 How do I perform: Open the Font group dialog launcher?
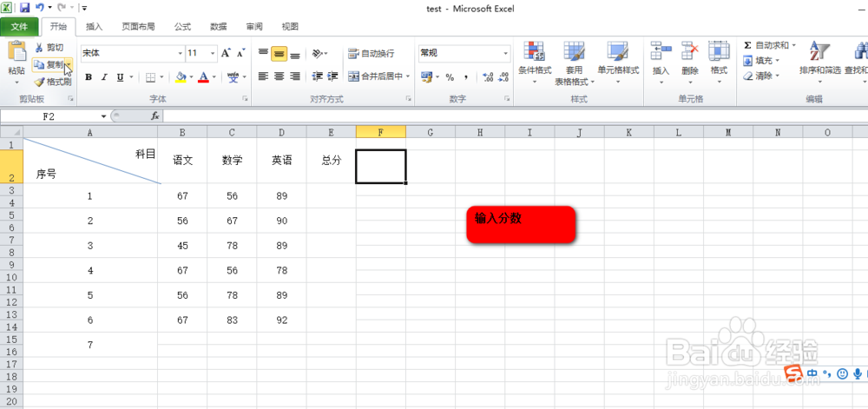pyautogui.click(x=245, y=98)
